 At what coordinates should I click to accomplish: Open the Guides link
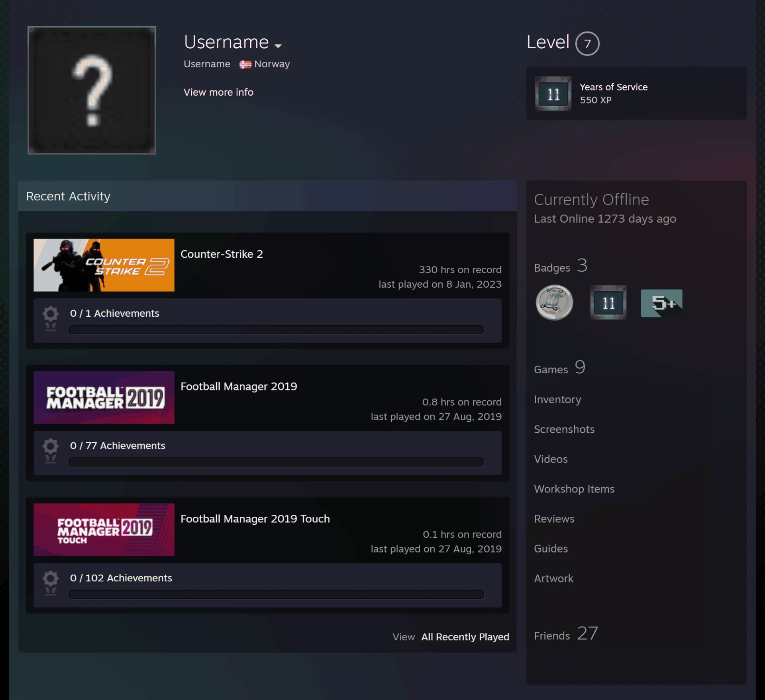[x=551, y=549]
